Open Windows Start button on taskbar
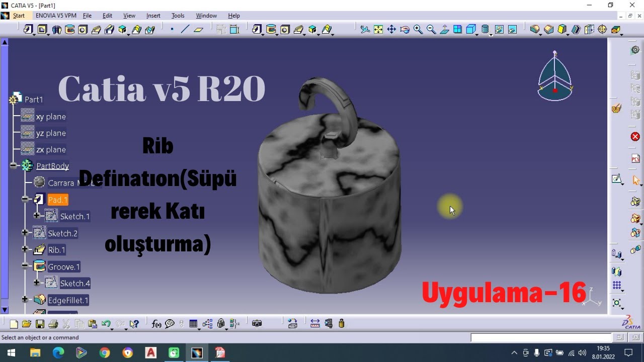The width and height of the screenshot is (644, 362). 10,353
